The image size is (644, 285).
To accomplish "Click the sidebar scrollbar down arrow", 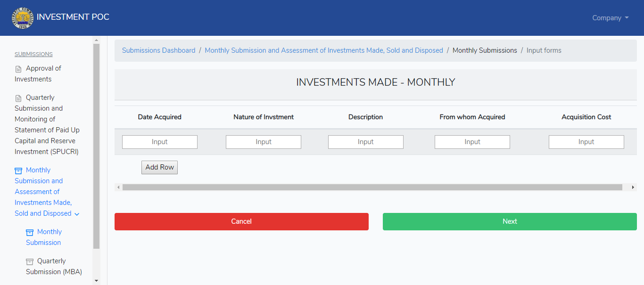I will [x=97, y=281].
